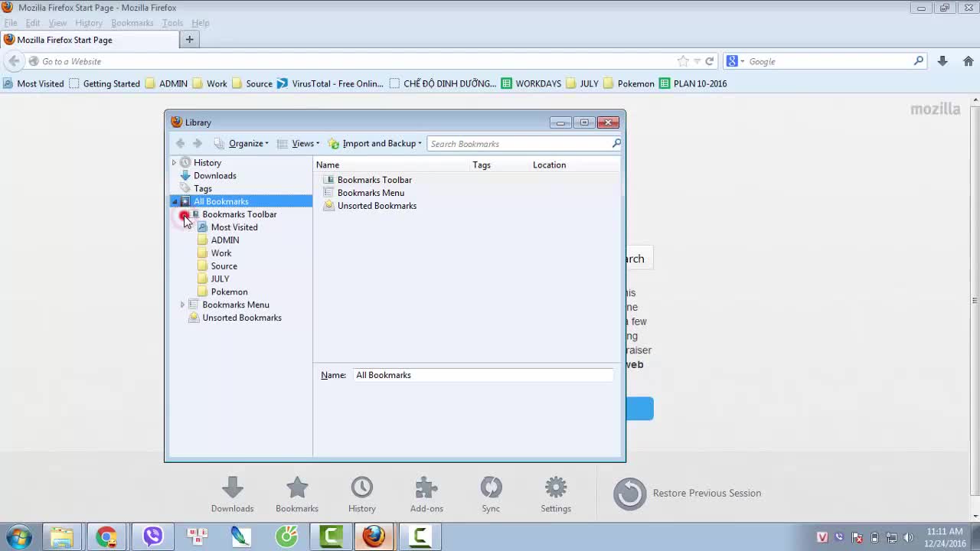Select the Source folder in the sidebar tree
The image size is (980, 551).
224,266
